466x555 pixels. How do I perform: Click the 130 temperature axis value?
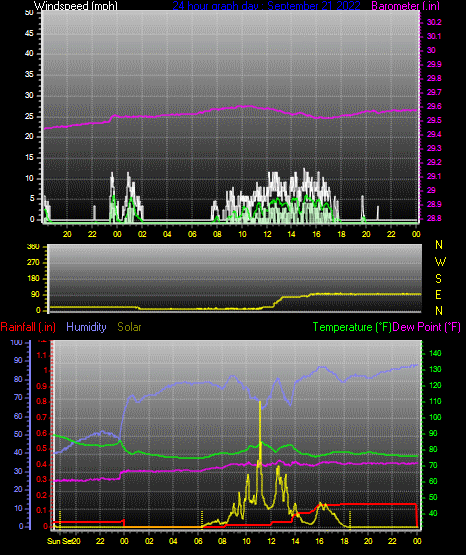tap(435, 370)
